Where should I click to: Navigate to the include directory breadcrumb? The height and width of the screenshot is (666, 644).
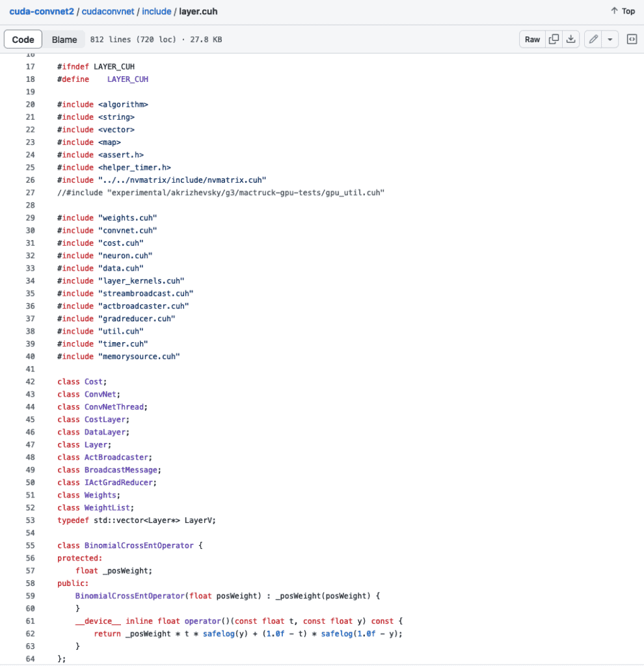156,11
